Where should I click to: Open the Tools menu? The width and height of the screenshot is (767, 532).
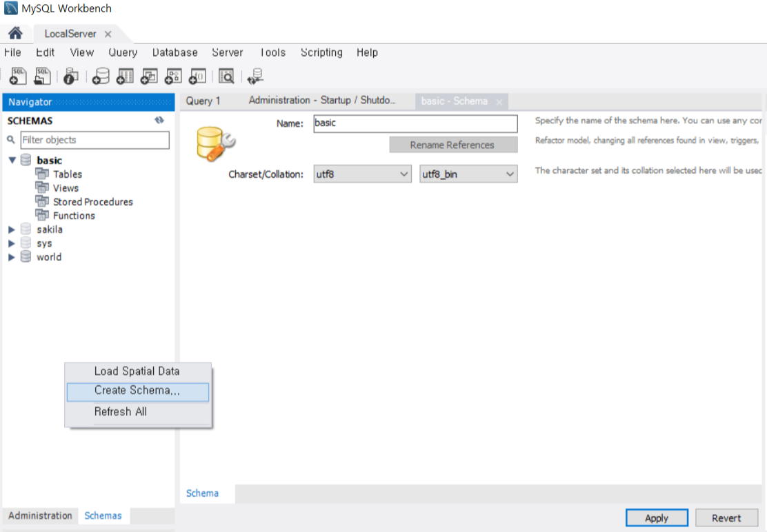[273, 52]
